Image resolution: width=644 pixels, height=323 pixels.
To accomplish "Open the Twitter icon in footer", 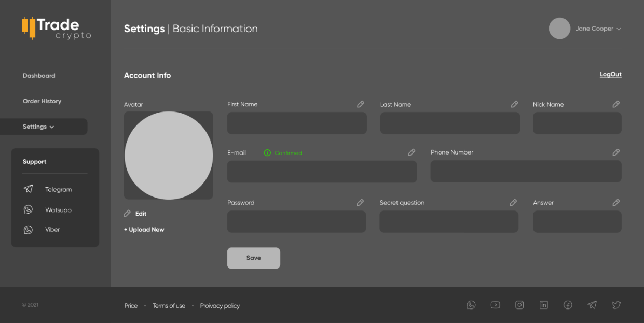I will (x=616, y=305).
